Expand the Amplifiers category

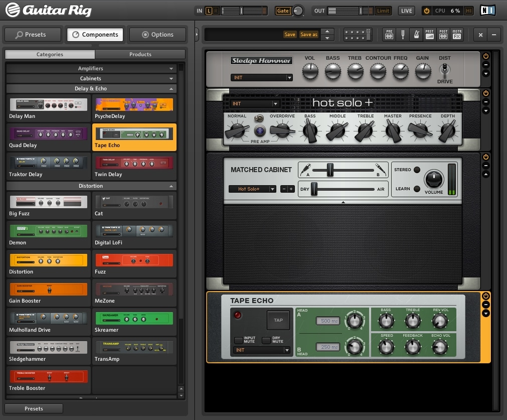[91, 68]
